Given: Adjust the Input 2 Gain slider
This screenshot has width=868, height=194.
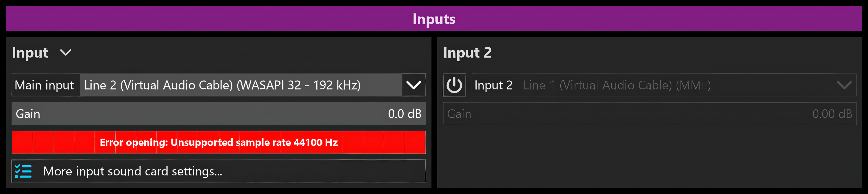Looking at the screenshot, I should [649, 114].
